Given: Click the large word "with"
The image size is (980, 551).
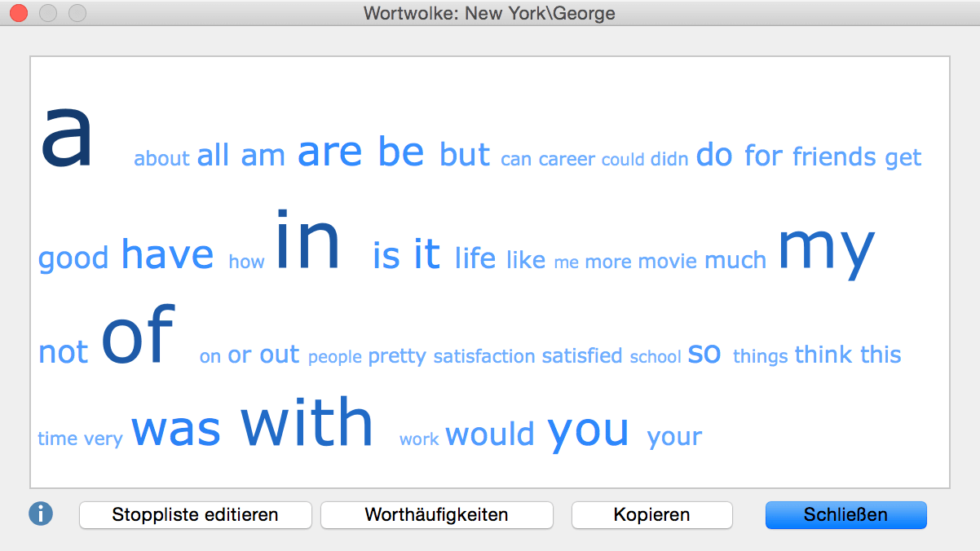Looking at the screenshot, I should point(307,421).
